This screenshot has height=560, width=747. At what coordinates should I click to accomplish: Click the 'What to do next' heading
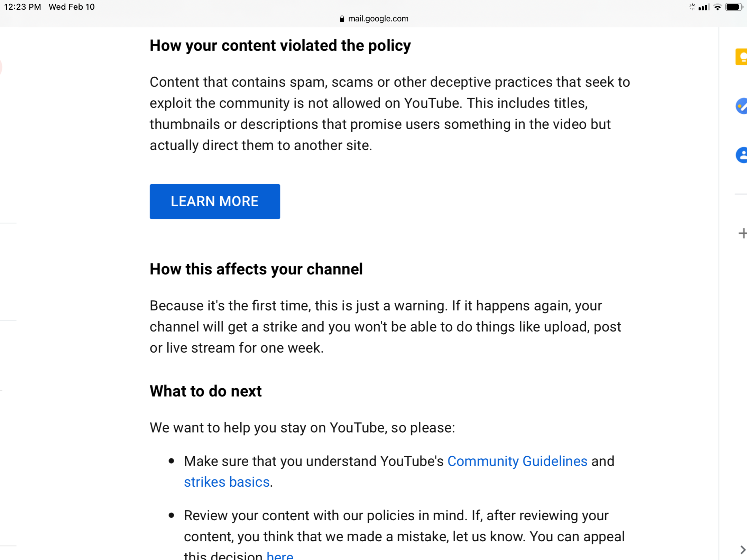[x=206, y=391]
